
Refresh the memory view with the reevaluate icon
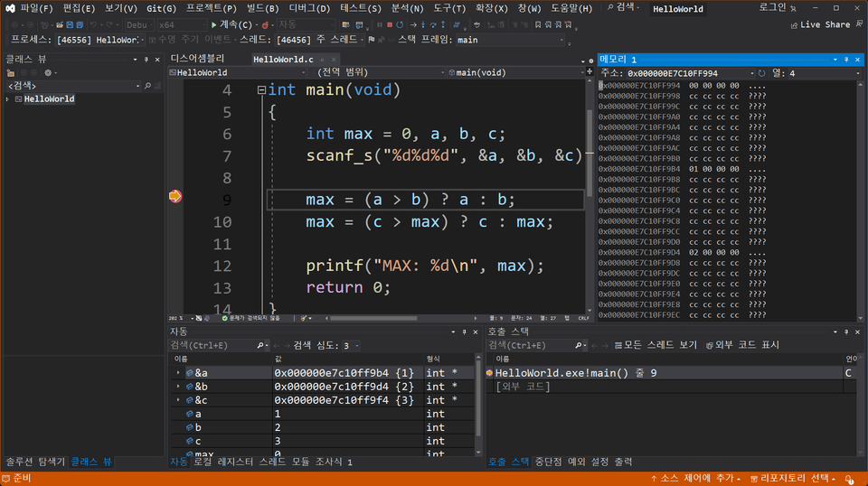761,73
